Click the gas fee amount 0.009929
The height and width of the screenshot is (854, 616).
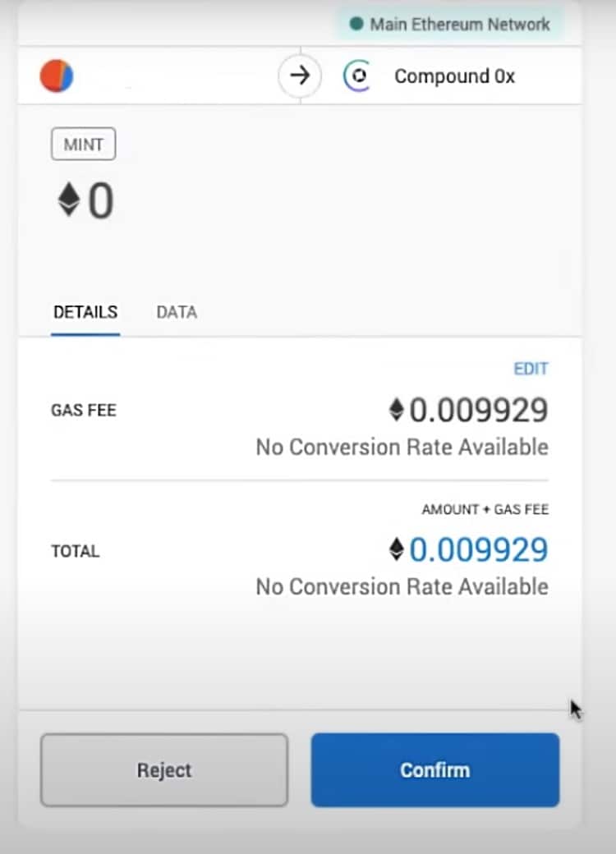point(478,410)
